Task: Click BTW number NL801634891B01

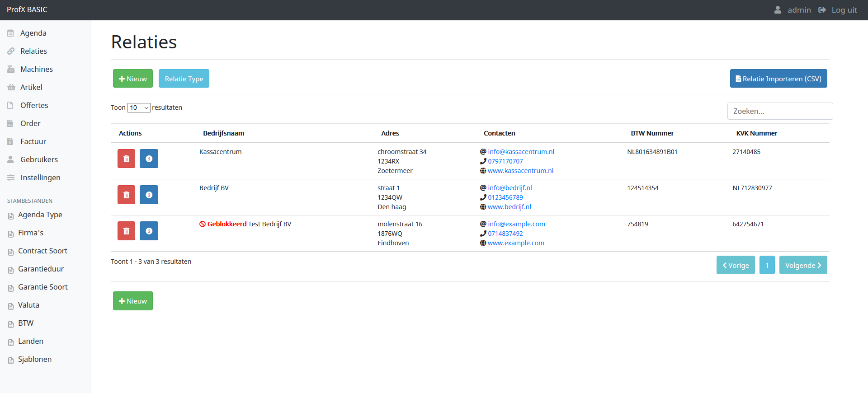Action: click(x=652, y=152)
